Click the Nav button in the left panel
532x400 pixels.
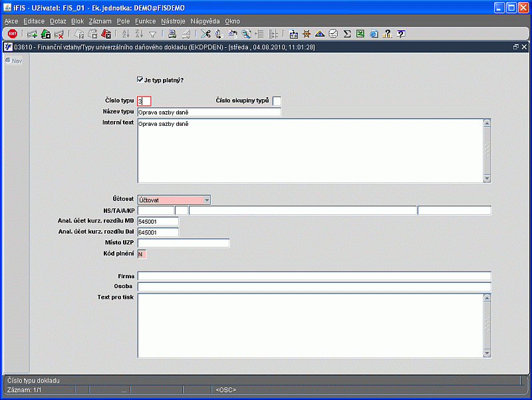point(14,61)
